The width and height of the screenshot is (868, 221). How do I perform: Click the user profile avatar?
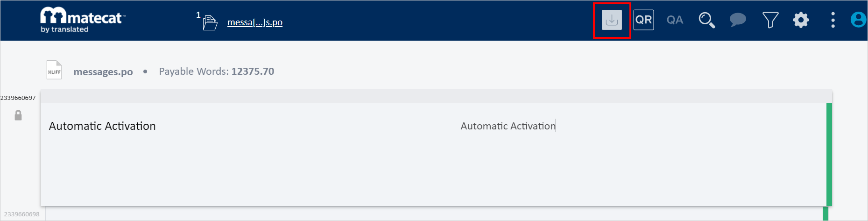point(858,20)
